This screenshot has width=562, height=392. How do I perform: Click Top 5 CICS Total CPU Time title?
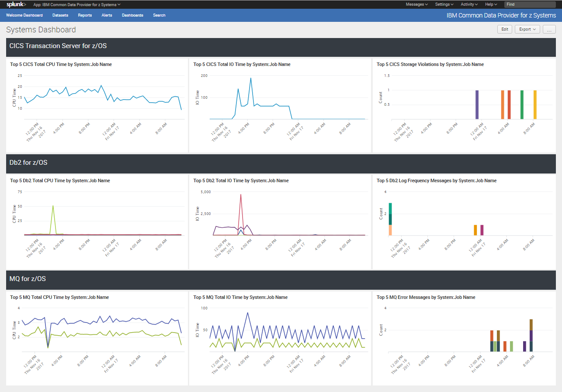(61, 64)
